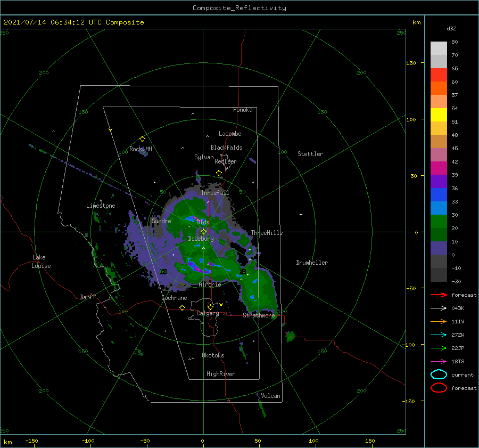Click the small green echo east of Strathmore
The image size is (479, 448).
290,336
